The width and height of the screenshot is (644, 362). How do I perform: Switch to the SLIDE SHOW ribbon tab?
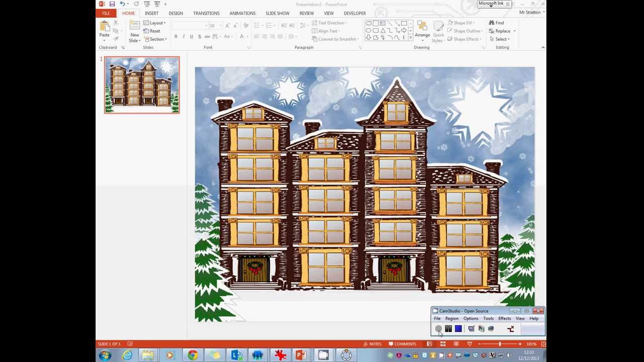coord(277,13)
